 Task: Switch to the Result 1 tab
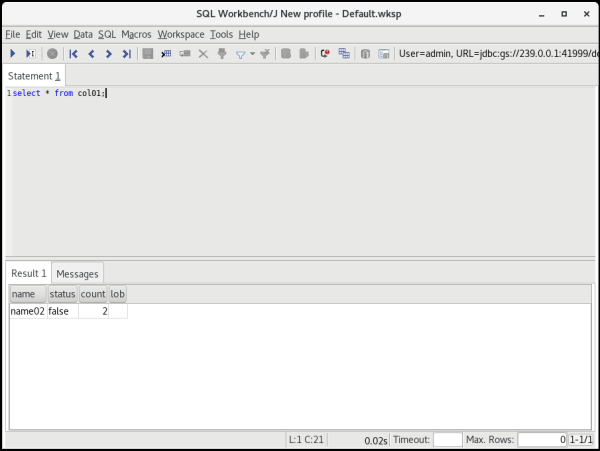29,274
